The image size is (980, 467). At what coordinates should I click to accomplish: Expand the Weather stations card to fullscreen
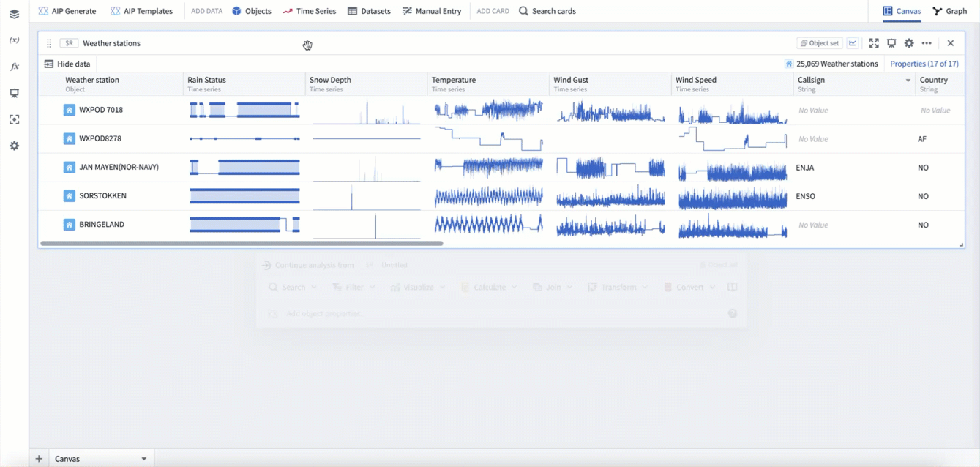[x=874, y=43]
